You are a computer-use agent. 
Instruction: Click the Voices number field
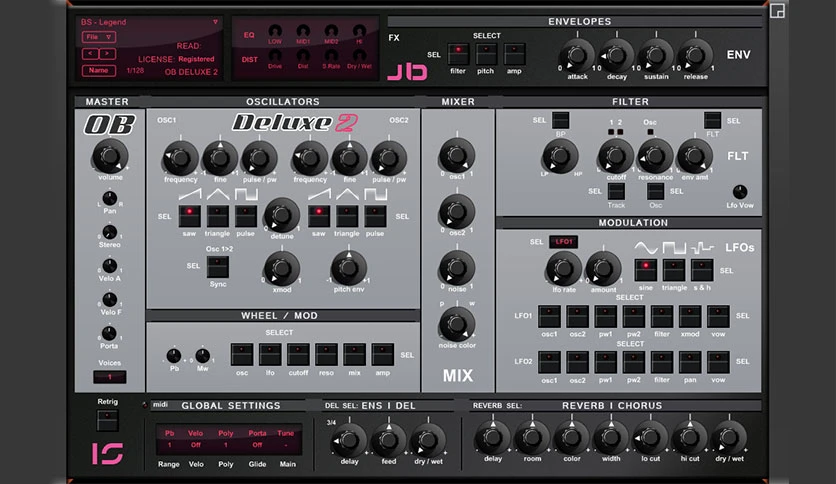click(110, 377)
